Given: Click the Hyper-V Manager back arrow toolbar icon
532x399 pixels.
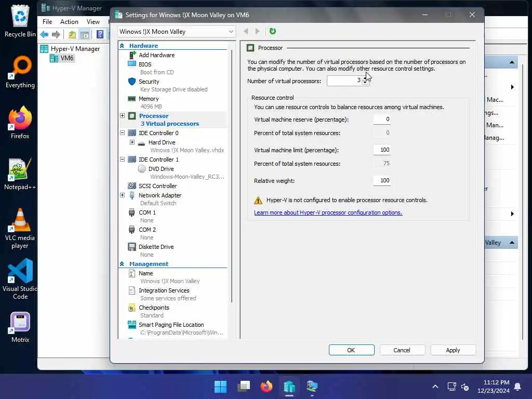Looking at the screenshot, I should pos(44,34).
